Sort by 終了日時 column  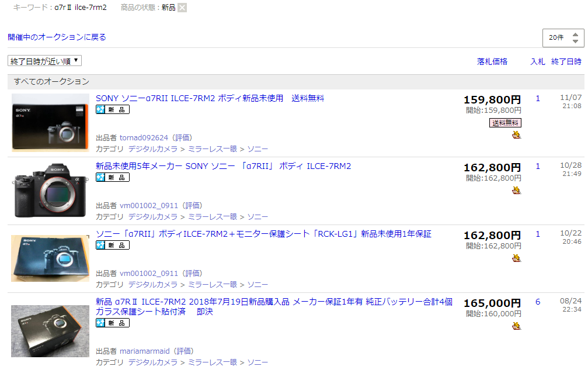pyautogui.click(x=566, y=61)
